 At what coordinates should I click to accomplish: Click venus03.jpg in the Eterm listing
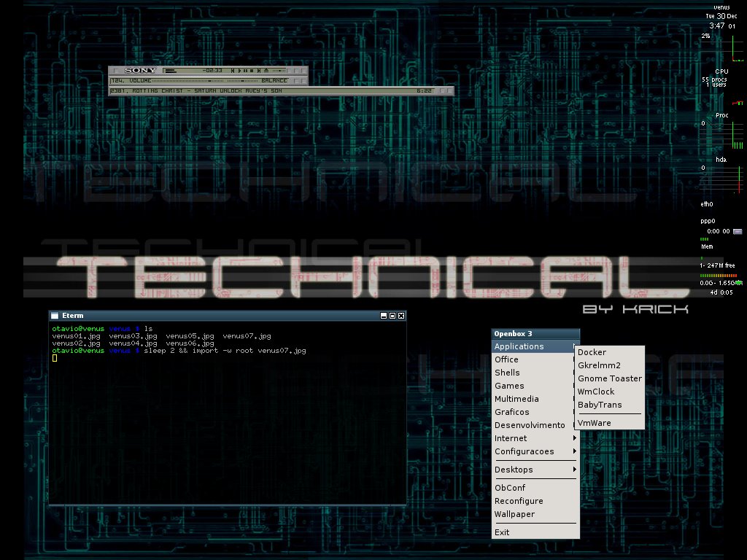(x=133, y=336)
